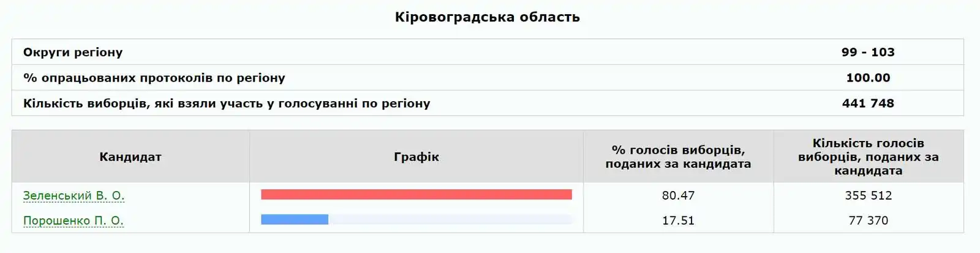Click the 100.00 protocols processed value
This screenshot has width=980, height=253.
coord(868,78)
